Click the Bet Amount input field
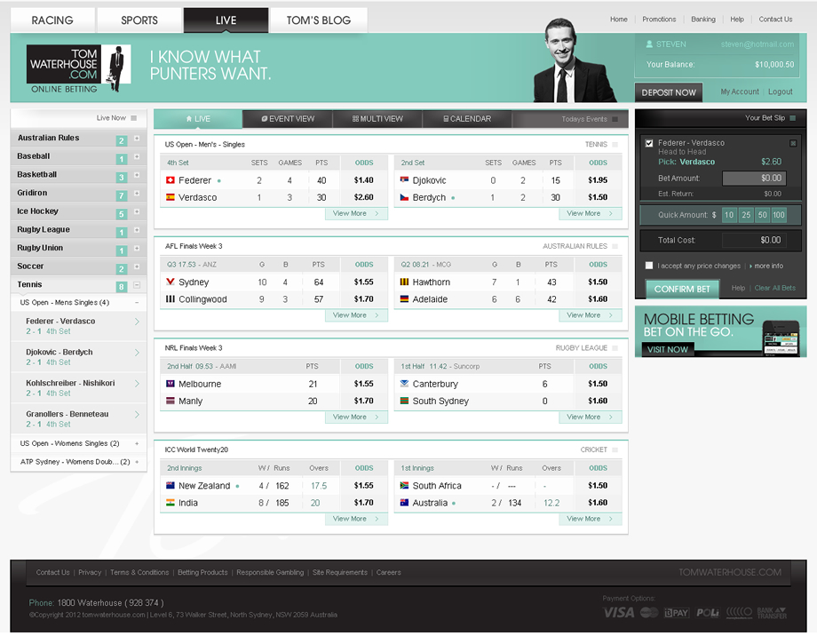817x644 pixels. click(754, 179)
